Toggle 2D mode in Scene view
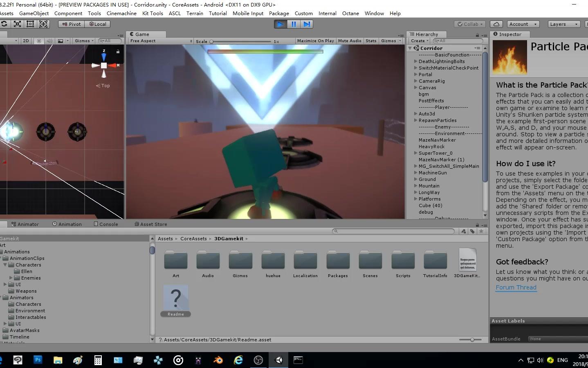This screenshot has height=368, width=588. 26,41
